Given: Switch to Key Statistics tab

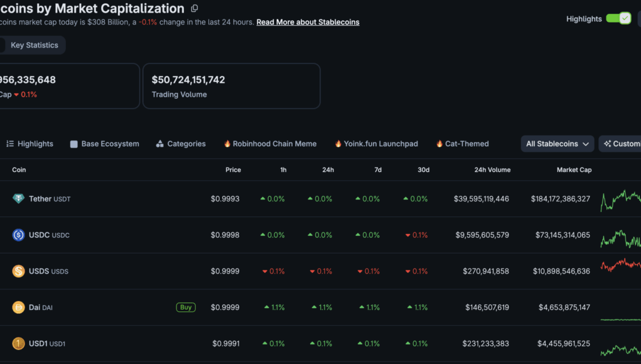Looking at the screenshot, I should click(x=35, y=45).
